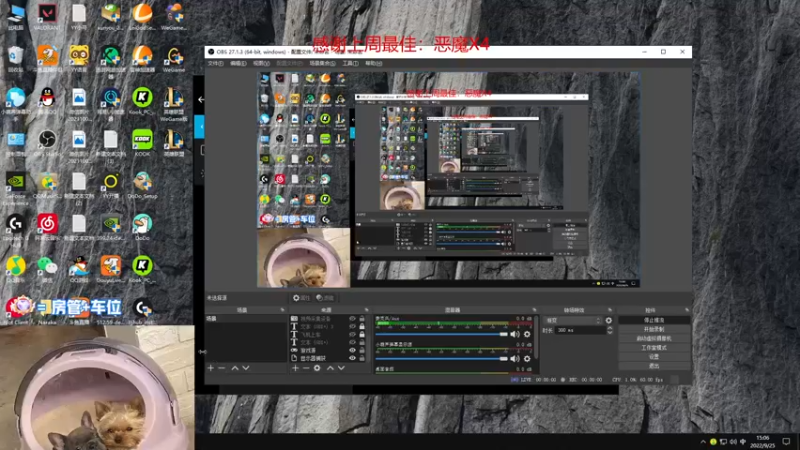Click the 启动虚拟摄像机 button
This screenshot has width=800, height=450.
pyautogui.click(x=654, y=339)
